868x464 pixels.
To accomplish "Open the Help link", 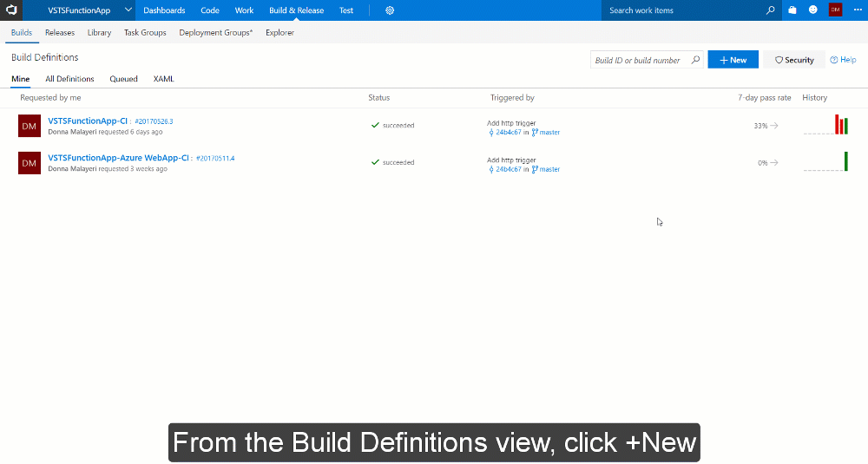I will [843, 60].
